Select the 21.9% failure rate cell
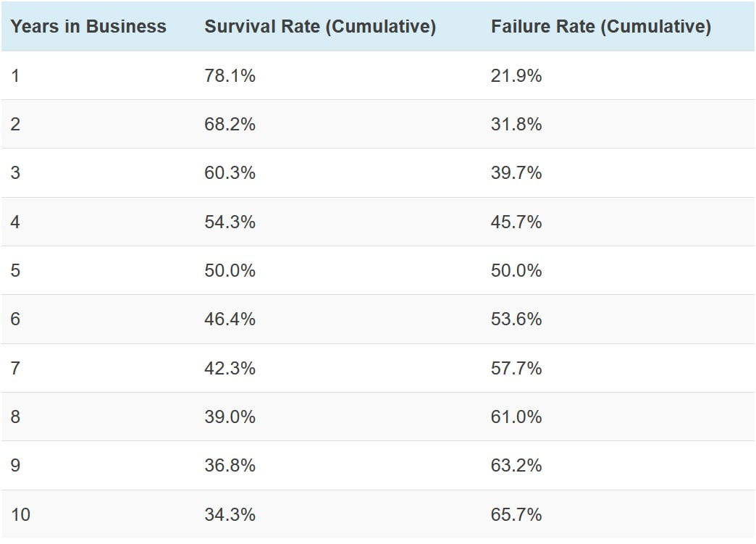Screen dimensions: 756x544 [516, 75]
